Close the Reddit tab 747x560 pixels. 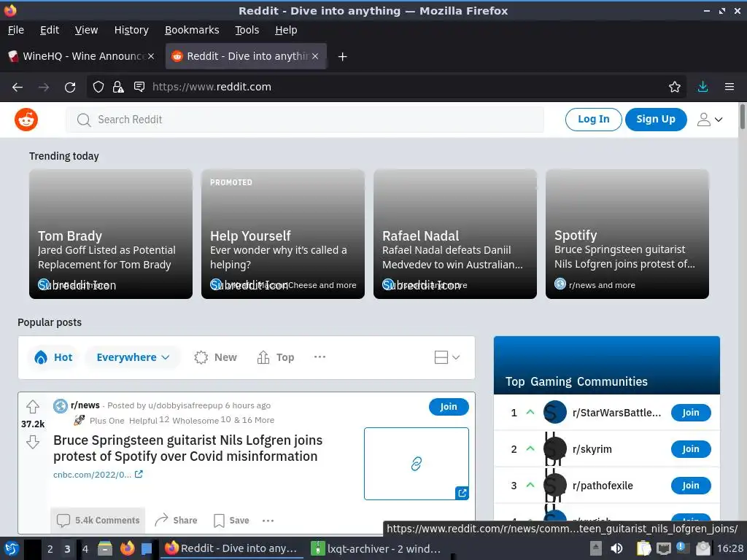pos(315,56)
